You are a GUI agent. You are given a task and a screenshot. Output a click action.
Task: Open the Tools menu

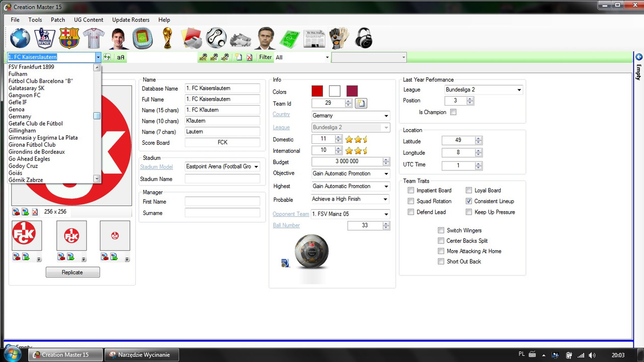(x=35, y=20)
